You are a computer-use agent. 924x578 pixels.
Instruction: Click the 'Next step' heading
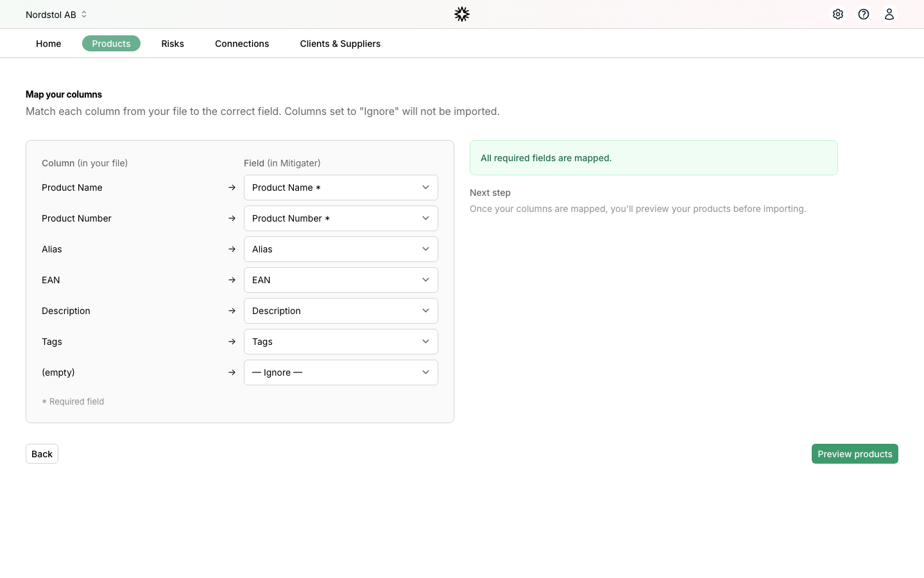pos(490,193)
